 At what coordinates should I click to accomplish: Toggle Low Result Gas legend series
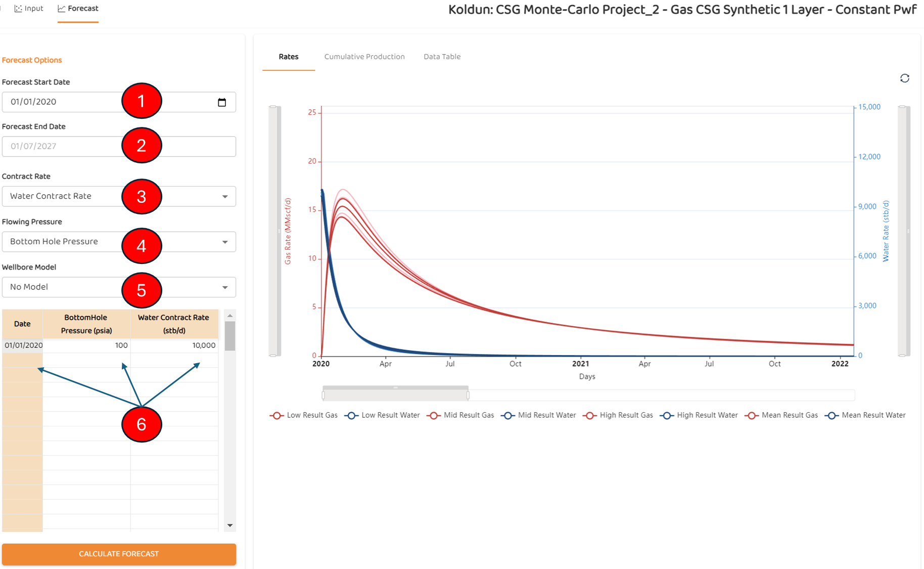coord(304,415)
